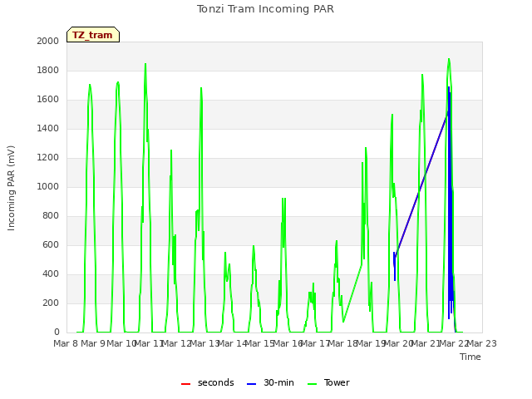Click the Mar 23 x-axis label
Screen dimensions: 532x399
coord(482,343)
